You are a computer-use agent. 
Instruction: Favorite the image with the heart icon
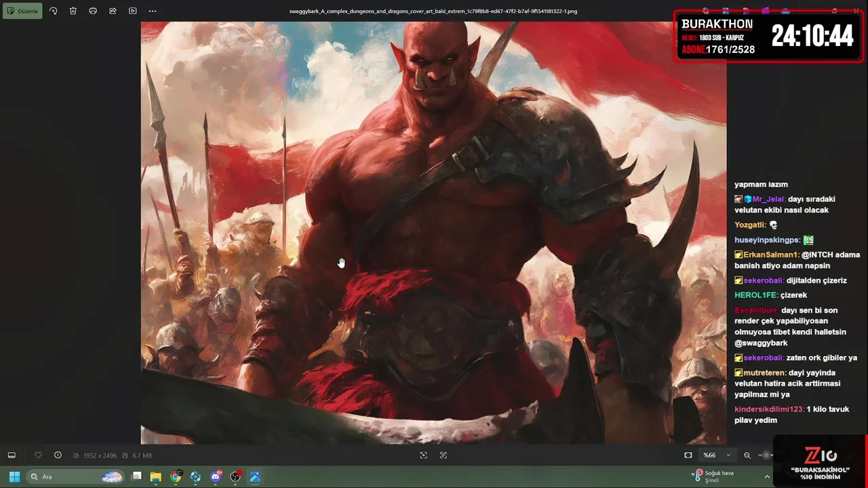[38, 455]
